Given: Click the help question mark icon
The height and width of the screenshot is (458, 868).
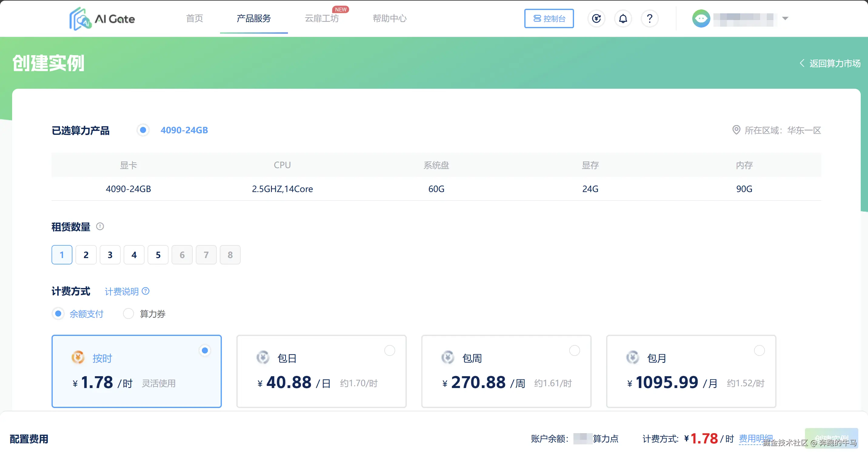Looking at the screenshot, I should click(x=650, y=18).
